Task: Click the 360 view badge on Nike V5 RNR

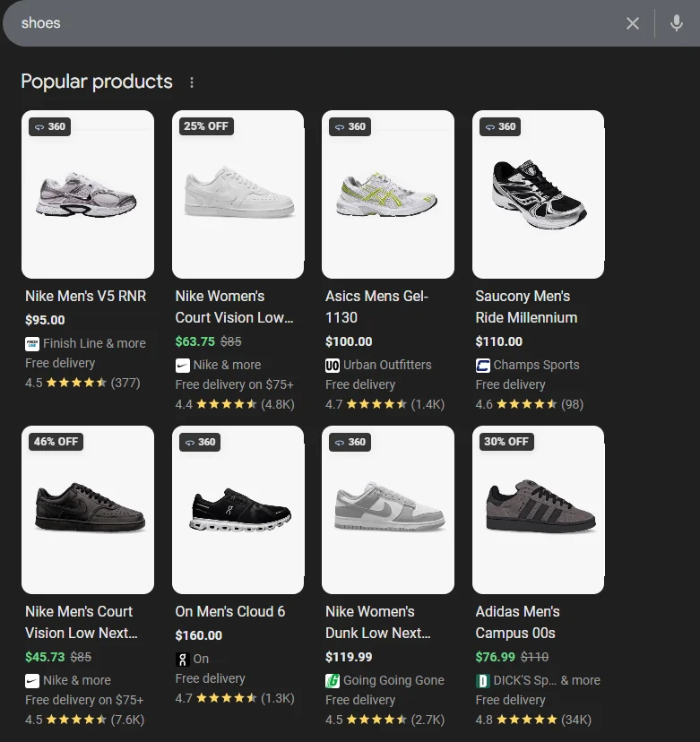Action: point(50,126)
